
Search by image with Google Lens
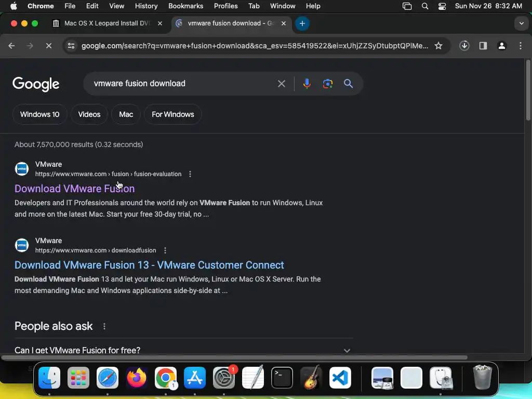coord(327,84)
